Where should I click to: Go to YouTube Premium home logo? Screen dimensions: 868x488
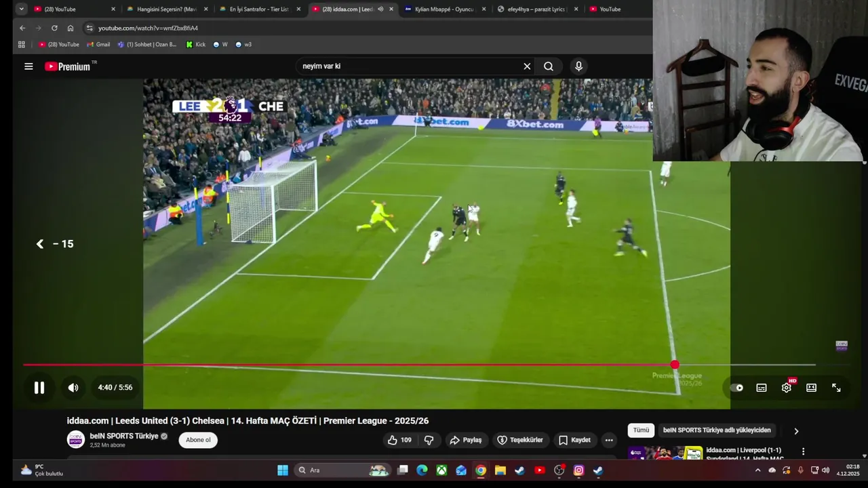67,66
